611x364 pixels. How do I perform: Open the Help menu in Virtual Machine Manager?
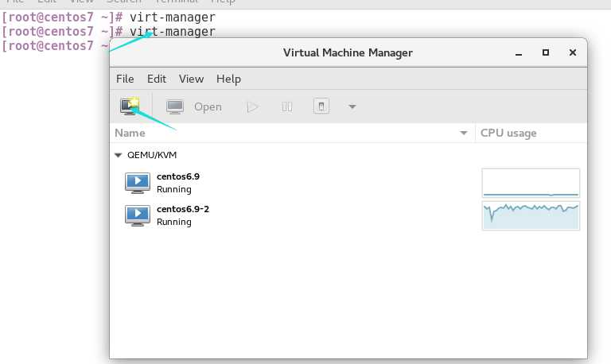click(x=228, y=79)
